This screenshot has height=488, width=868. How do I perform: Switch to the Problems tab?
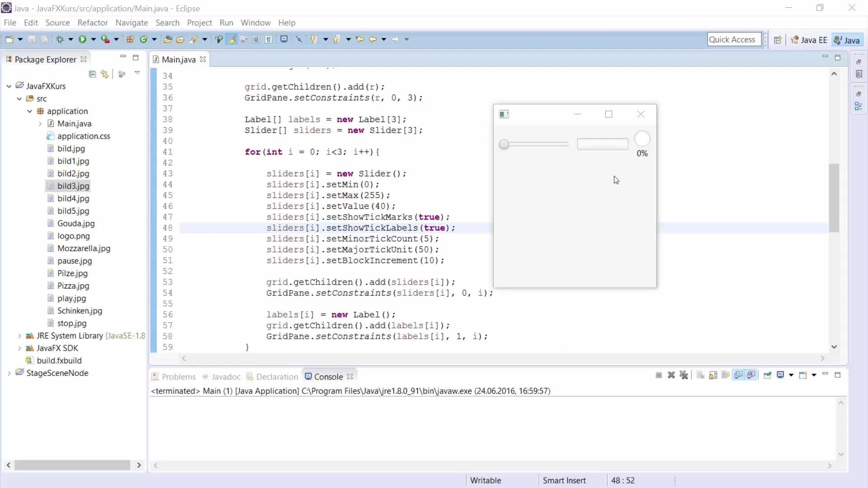point(174,376)
